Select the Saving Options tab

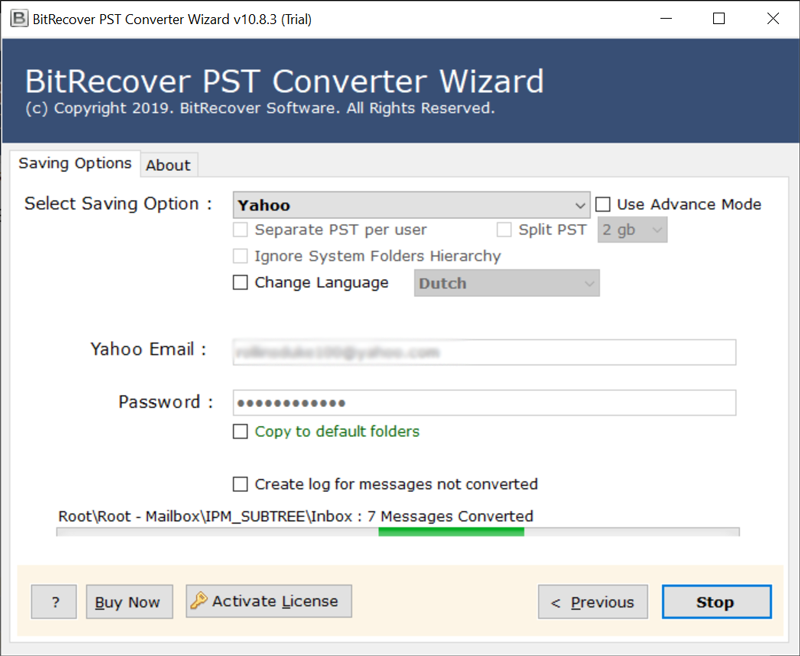[x=75, y=163]
